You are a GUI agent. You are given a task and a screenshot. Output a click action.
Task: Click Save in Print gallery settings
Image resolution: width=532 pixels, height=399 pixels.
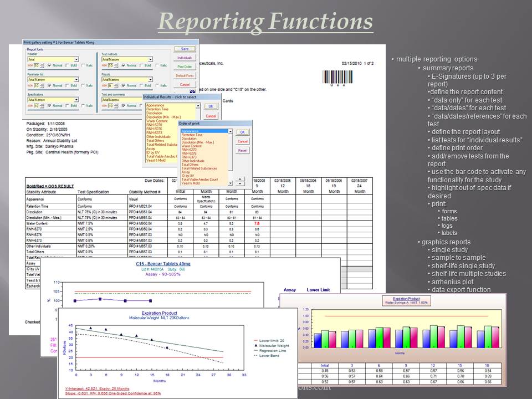(186, 49)
